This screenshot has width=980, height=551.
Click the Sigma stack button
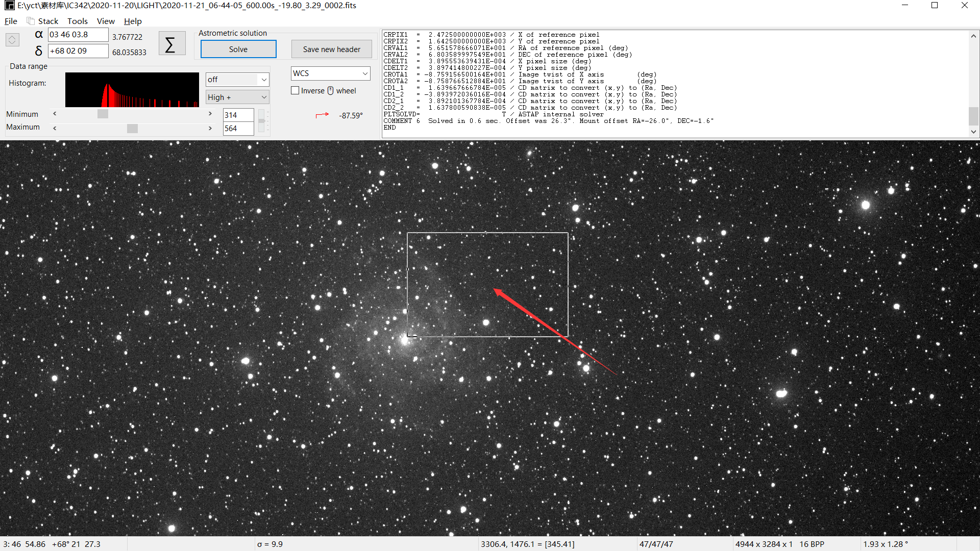(x=172, y=43)
